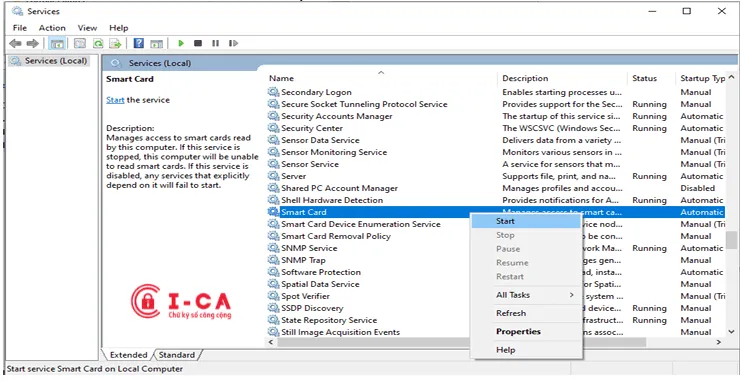742x381 pixels.
Task: Click the green Refresh toolbar icon
Action: coord(98,44)
